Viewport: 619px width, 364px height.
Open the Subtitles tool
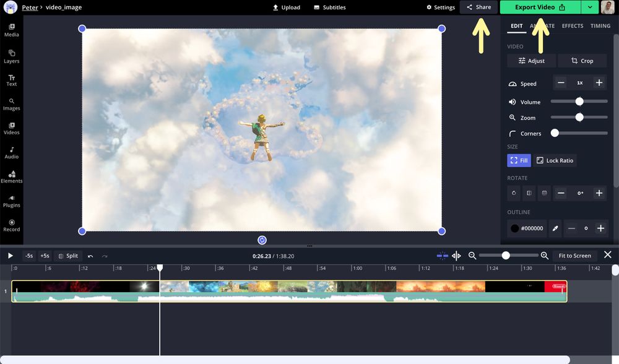click(x=330, y=7)
